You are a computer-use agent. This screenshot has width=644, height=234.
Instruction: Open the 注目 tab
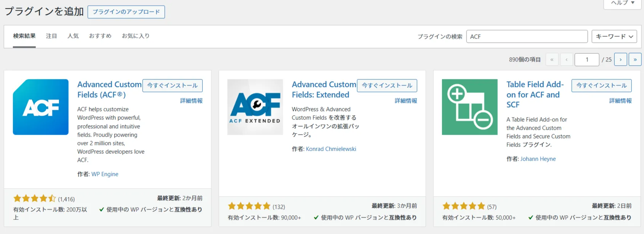point(51,36)
